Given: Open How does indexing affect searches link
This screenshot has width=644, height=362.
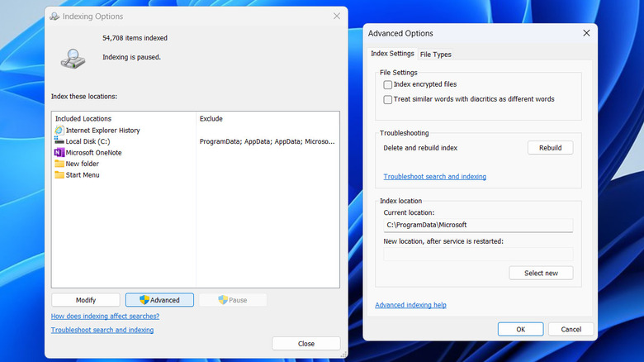Looking at the screenshot, I should pyautogui.click(x=105, y=317).
